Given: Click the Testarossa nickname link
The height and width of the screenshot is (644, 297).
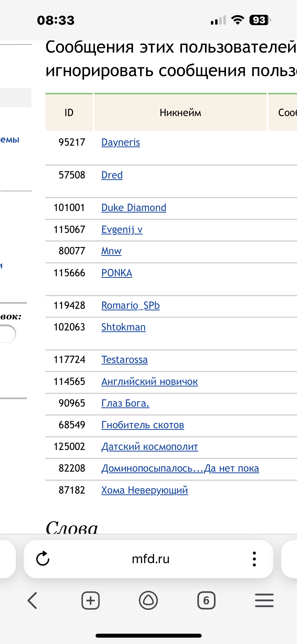Looking at the screenshot, I should (124, 360).
